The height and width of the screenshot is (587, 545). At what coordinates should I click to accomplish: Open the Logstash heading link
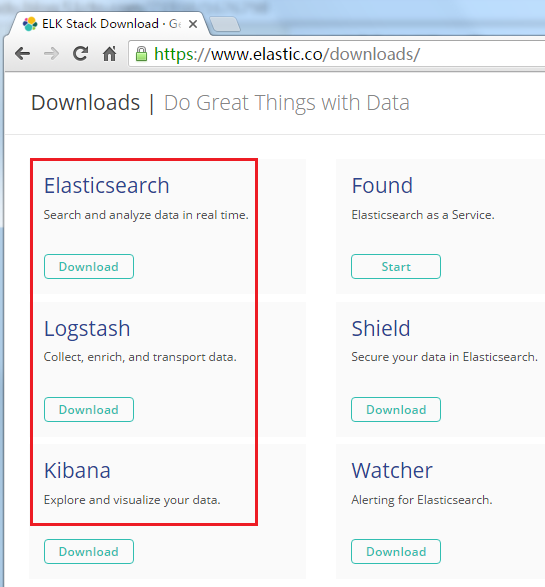pyautogui.click(x=87, y=329)
